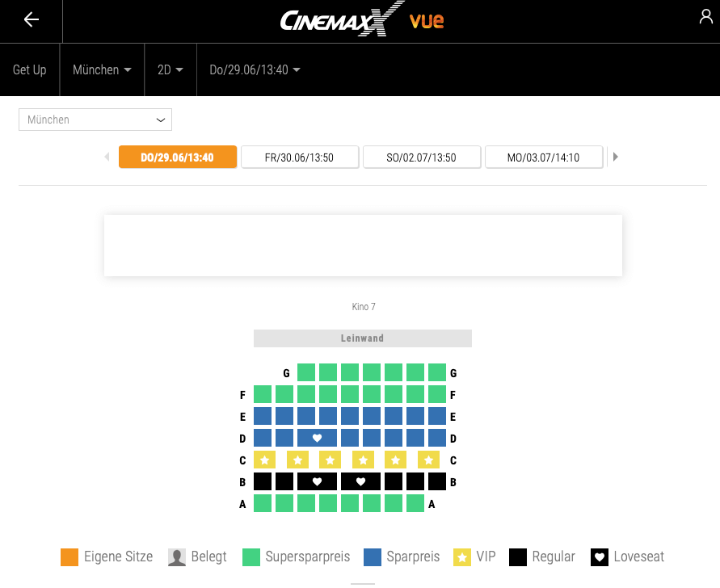
Task: Expand the München dropdown in black header
Action: [x=102, y=69]
